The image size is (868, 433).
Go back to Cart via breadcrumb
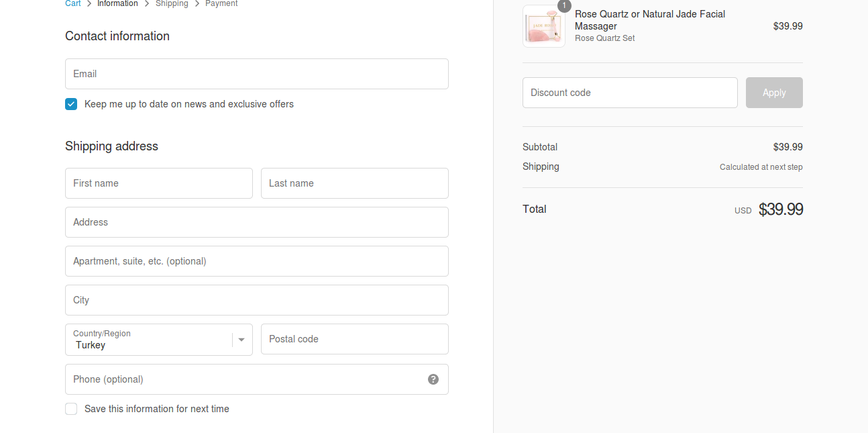point(72,3)
